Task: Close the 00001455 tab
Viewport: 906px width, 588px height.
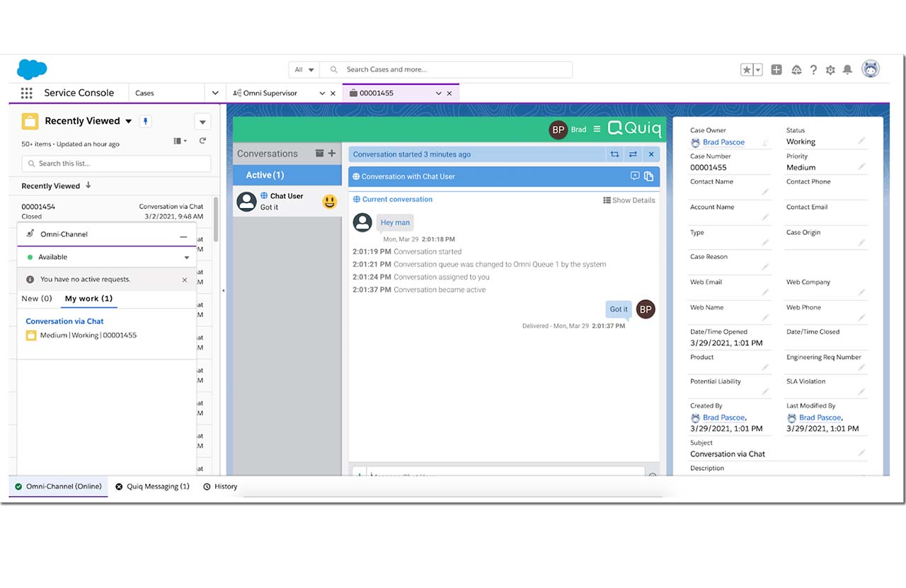Action: click(x=449, y=93)
